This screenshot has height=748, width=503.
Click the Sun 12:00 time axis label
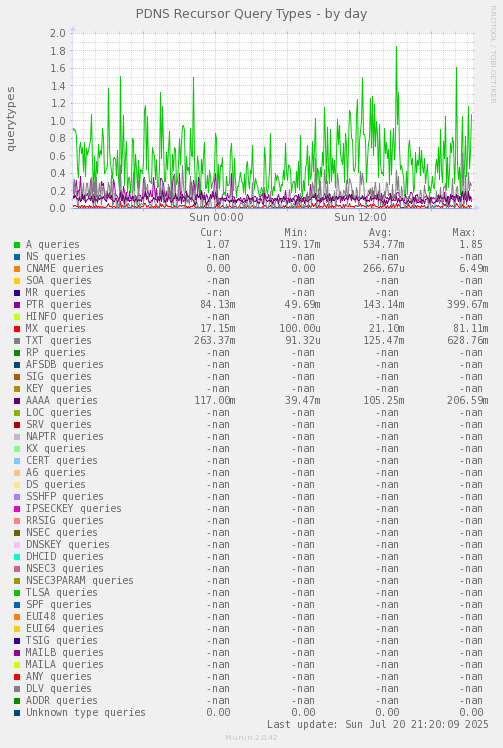[360, 218]
